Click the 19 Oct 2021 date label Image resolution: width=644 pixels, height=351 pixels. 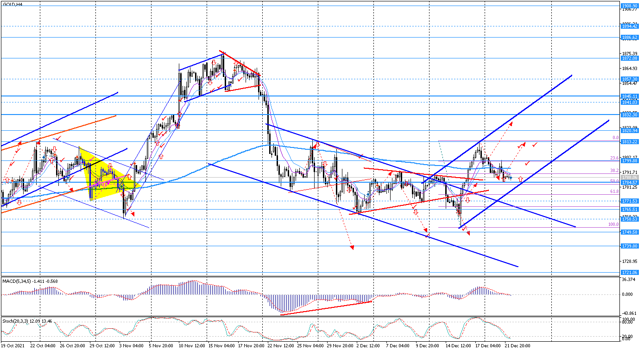pyautogui.click(x=13, y=346)
